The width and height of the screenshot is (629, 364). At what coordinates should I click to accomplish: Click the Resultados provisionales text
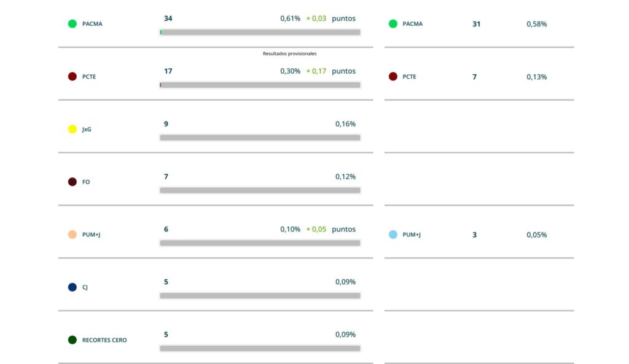tap(290, 53)
